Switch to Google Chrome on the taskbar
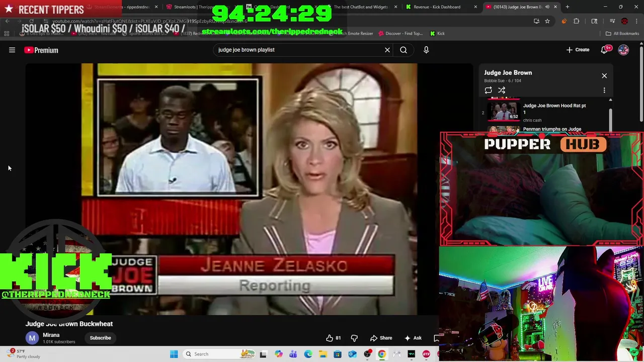Image resolution: width=644 pixels, height=362 pixels. pyautogui.click(x=382, y=354)
